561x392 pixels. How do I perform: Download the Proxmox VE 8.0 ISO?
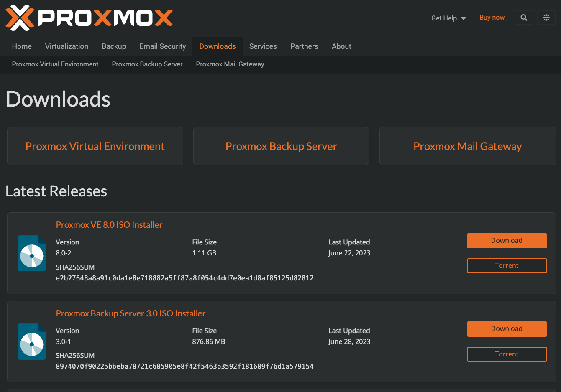[507, 241]
